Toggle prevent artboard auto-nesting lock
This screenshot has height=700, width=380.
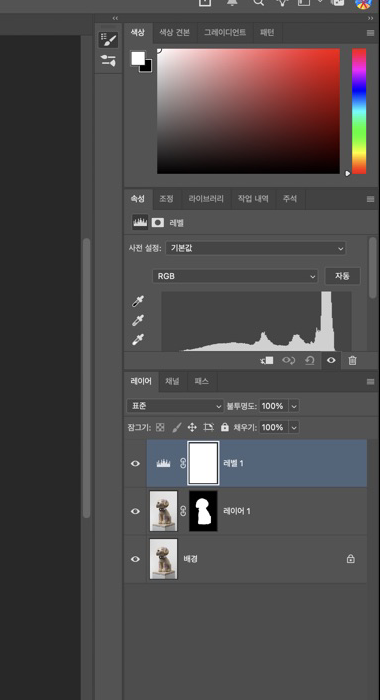(x=209, y=427)
